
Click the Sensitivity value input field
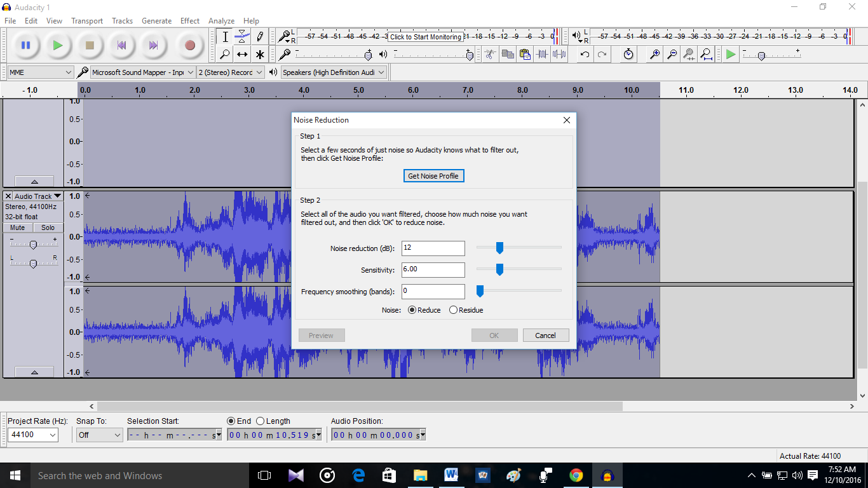tap(433, 269)
